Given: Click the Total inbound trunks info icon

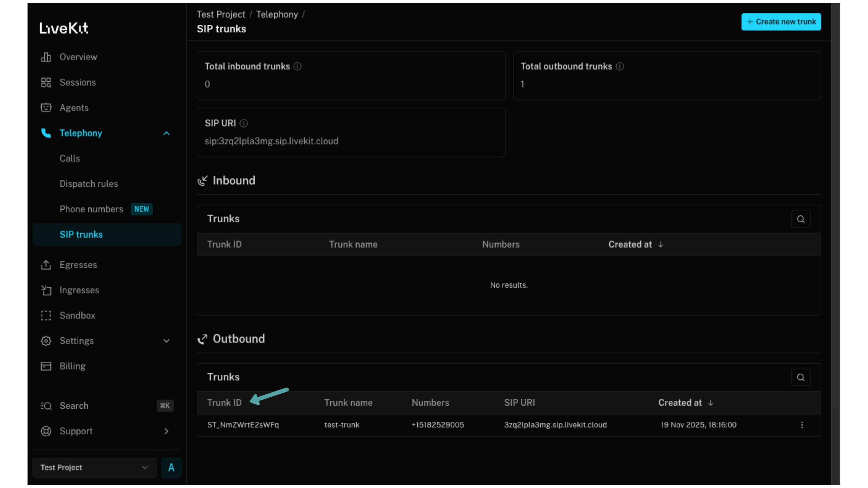Looking at the screenshot, I should tap(297, 66).
